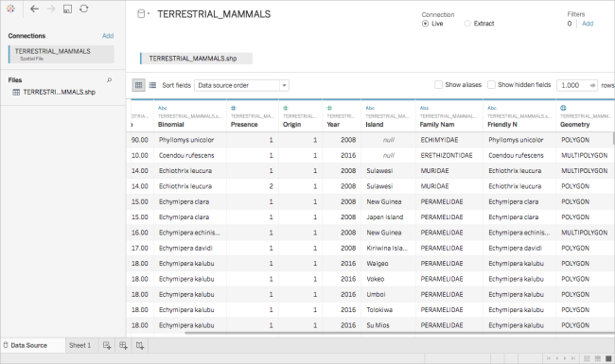Viewport: 615px width, 364px height.
Task: Open the data source name dropdown arrow
Action: (149, 14)
